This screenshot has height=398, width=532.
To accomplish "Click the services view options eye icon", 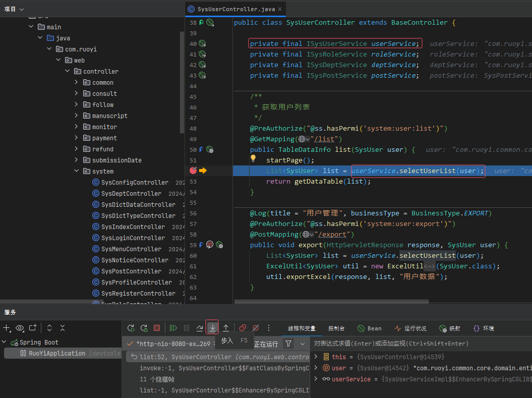I will point(20,328).
